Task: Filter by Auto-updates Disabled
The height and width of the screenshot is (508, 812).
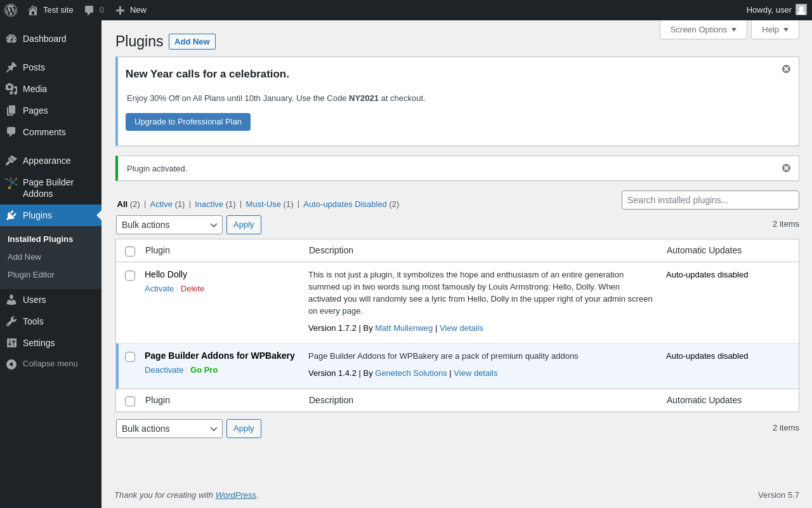Action: point(345,204)
